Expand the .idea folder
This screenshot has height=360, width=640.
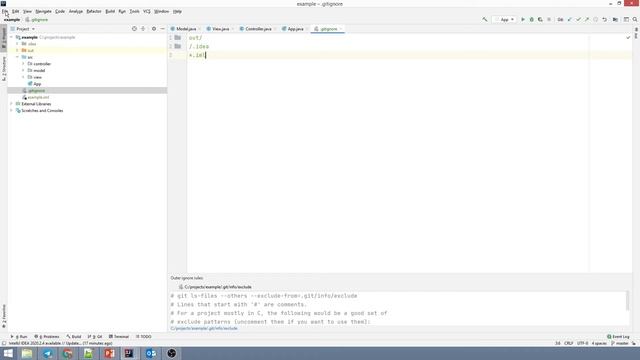[17, 44]
